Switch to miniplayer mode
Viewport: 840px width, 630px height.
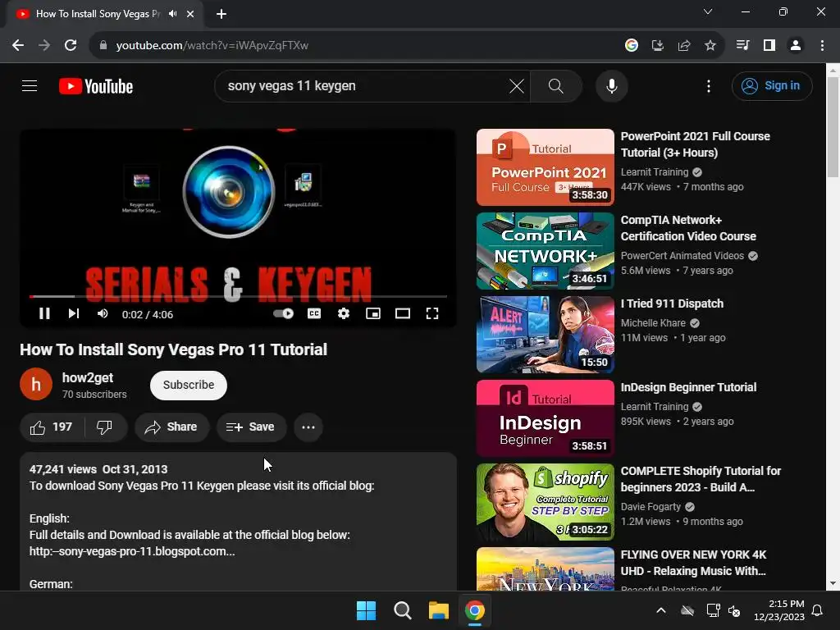click(373, 313)
